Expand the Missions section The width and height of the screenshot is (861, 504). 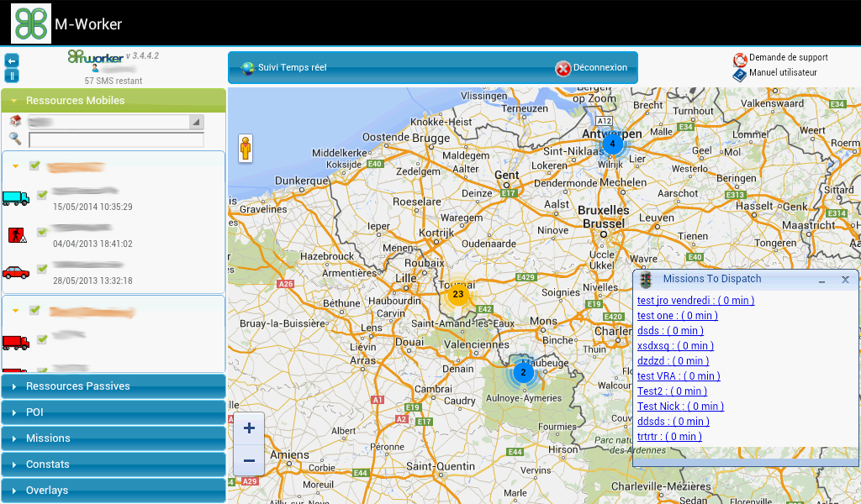pos(114,438)
